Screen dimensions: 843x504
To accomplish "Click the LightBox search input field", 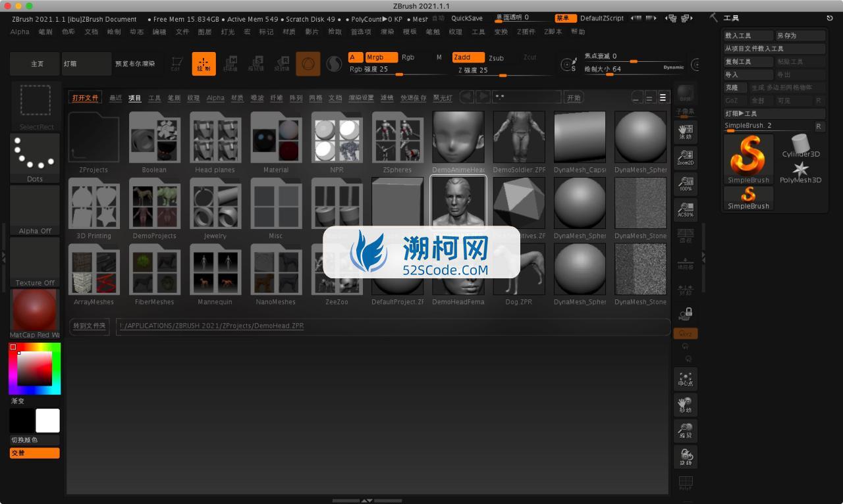I will pyautogui.click(x=528, y=97).
